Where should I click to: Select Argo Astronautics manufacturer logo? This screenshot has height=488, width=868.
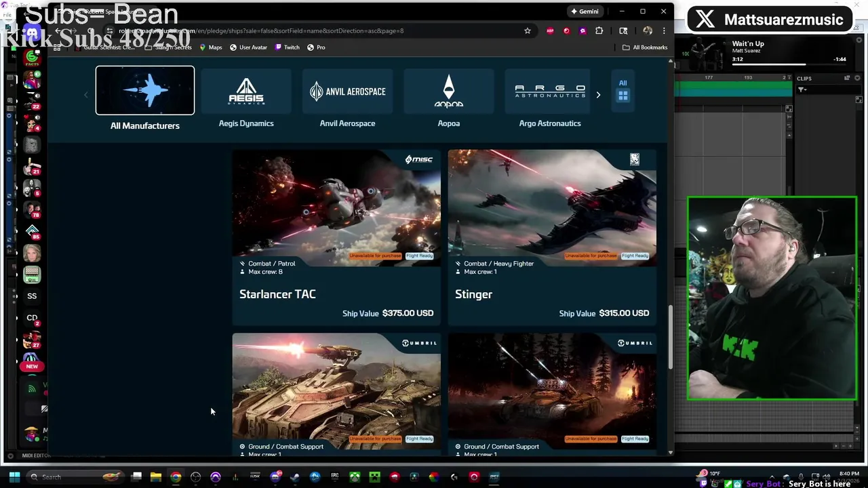coord(550,91)
